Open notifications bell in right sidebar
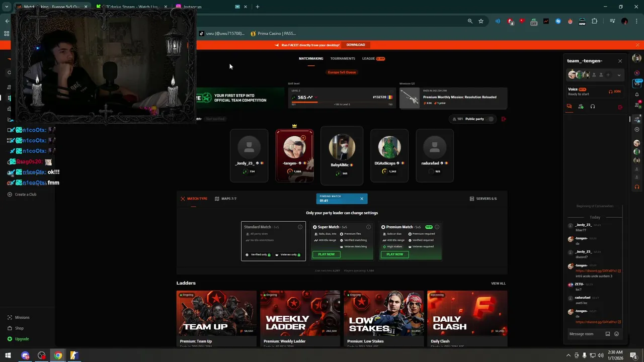644x362 pixels. [637, 95]
